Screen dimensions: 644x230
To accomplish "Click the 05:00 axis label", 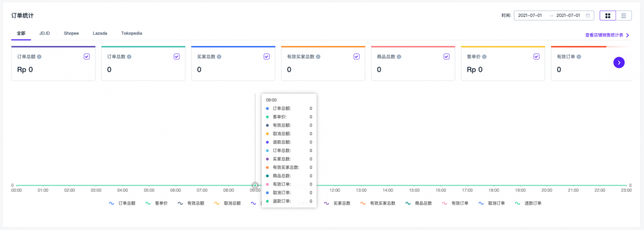I will tap(149, 190).
